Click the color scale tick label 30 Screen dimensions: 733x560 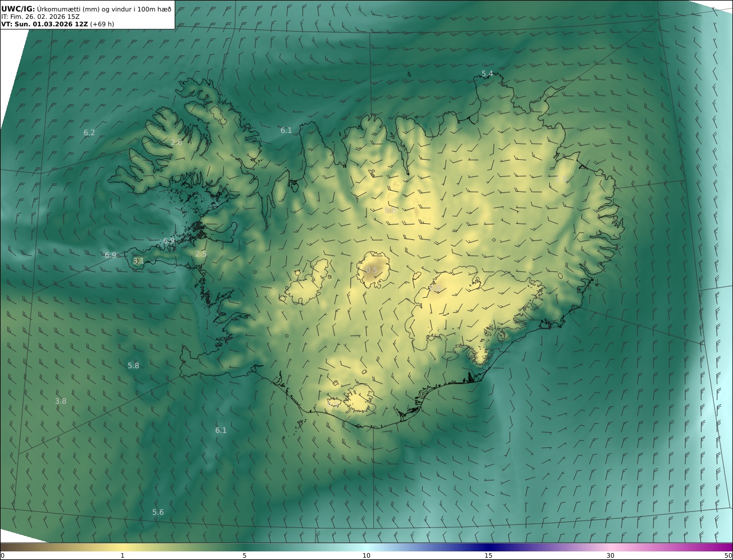point(610,555)
